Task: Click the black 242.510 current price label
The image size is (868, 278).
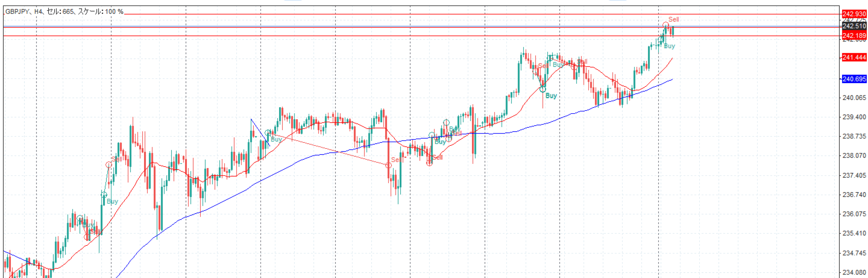Action: click(x=854, y=26)
